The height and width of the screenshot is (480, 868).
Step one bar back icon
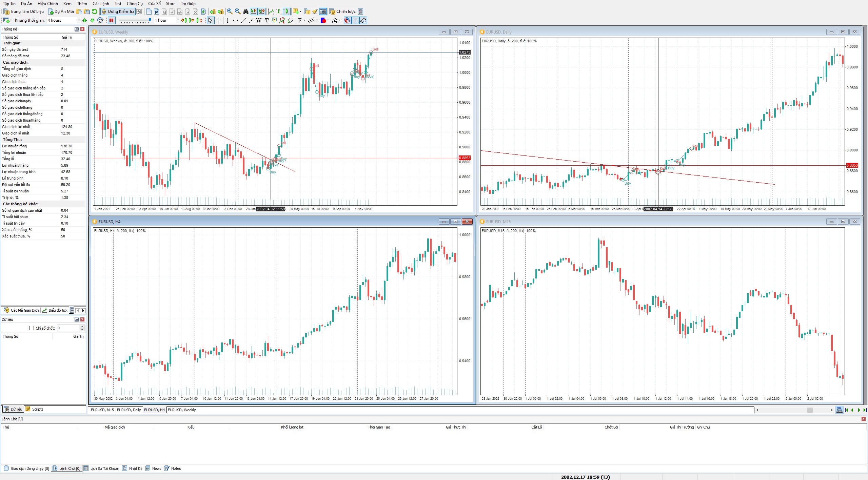point(184,20)
